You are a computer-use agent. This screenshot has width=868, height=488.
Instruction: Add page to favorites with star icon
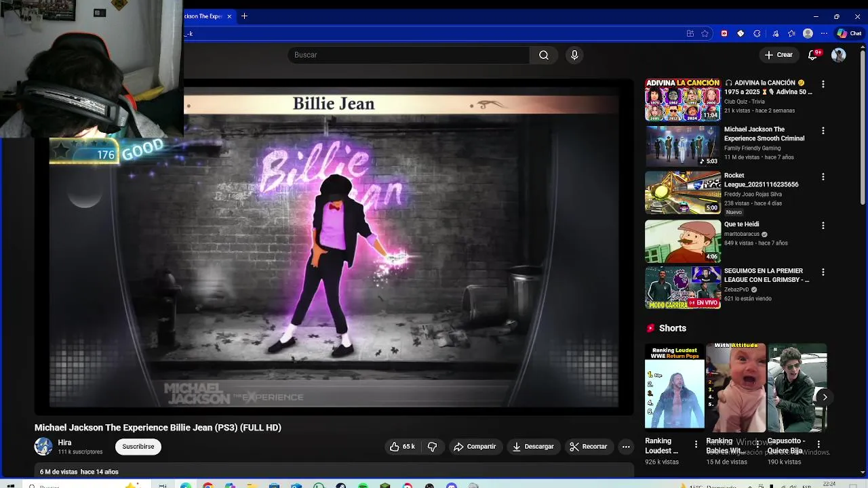pos(705,33)
